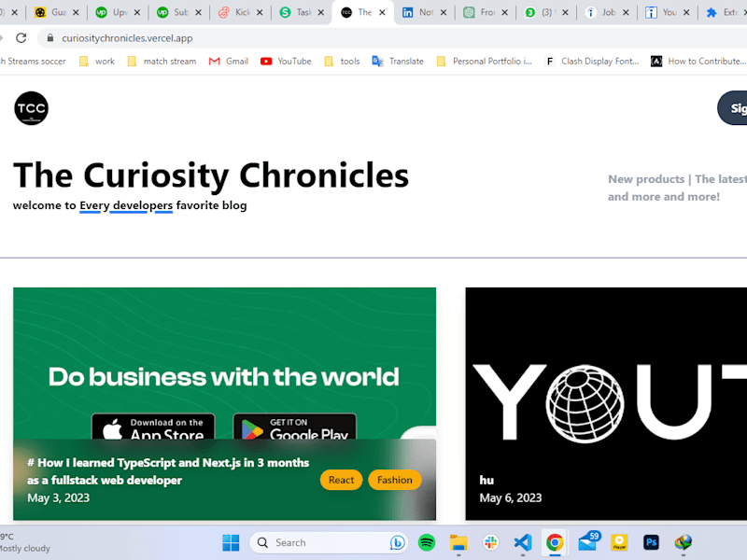Open the globe app at taskbar's end

[684, 543]
